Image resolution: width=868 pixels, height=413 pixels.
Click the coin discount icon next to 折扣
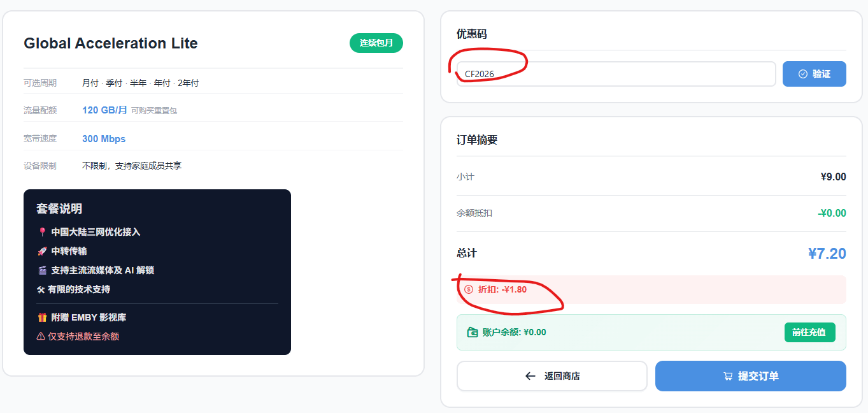tap(469, 289)
